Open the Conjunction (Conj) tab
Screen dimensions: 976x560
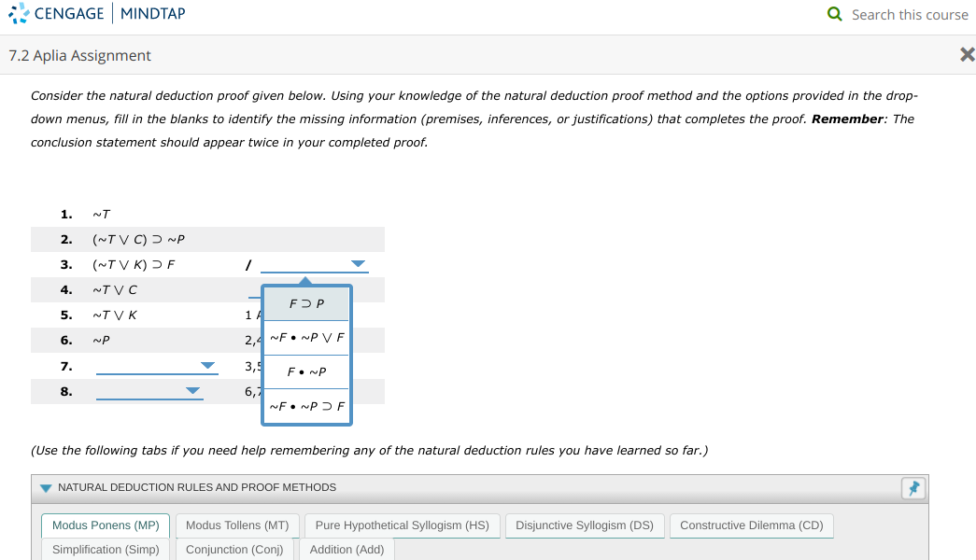(x=235, y=549)
